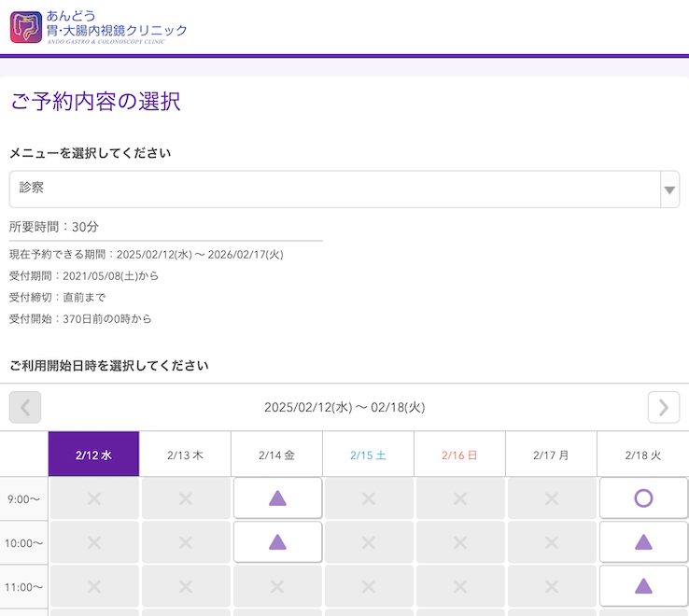
Task: Select the 2/15 土 Saturday header
Action: [x=368, y=455]
